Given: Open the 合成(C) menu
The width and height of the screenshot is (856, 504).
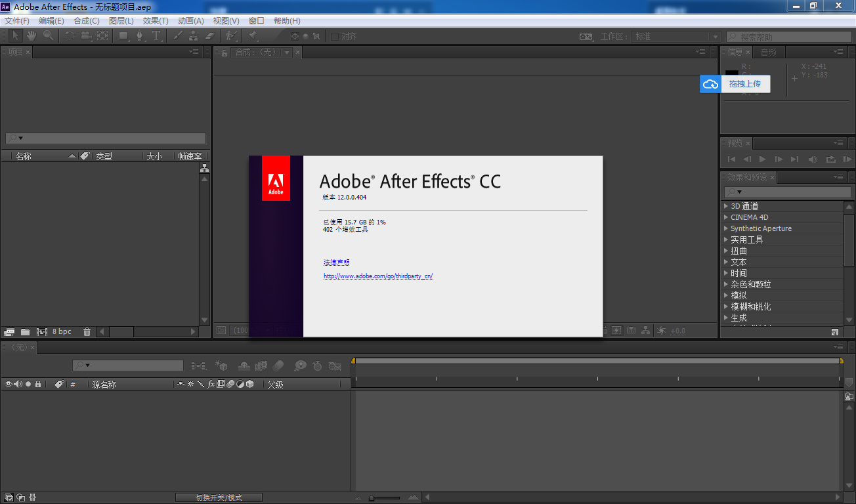Looking at the screenshot, I should [x=87, y=21].
